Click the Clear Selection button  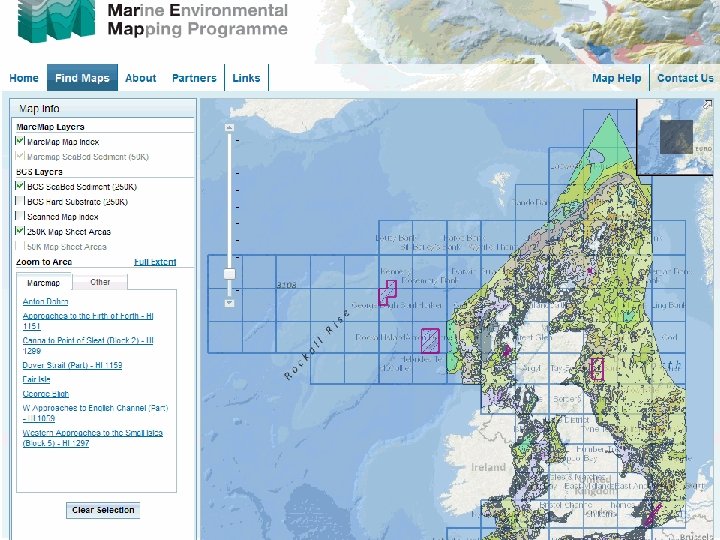[103, 510]
